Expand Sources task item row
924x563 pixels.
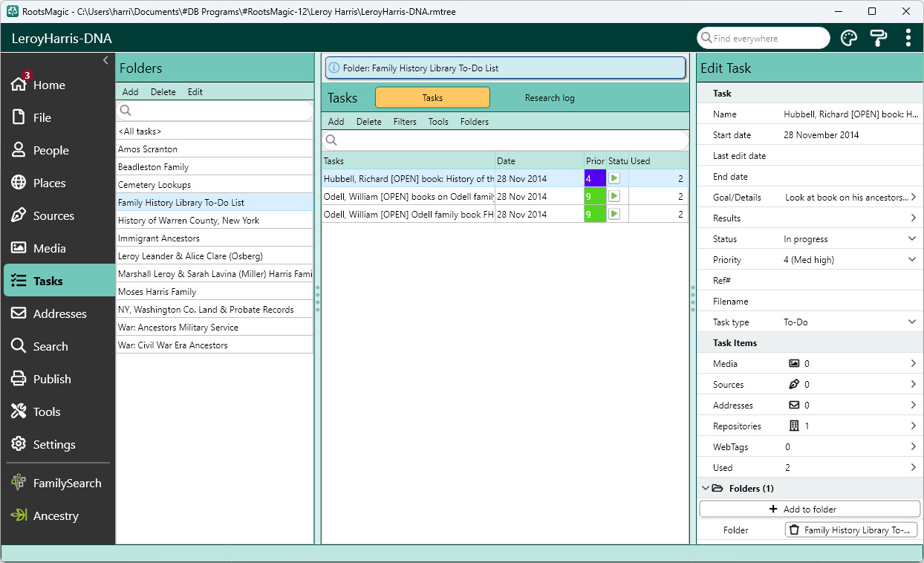pos(913,385)
